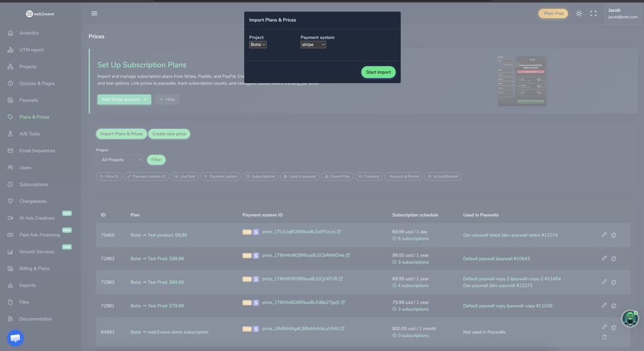644x351 pixels.
Task: Toggle the Active/Deleted column chip
Action: point(443,176)
